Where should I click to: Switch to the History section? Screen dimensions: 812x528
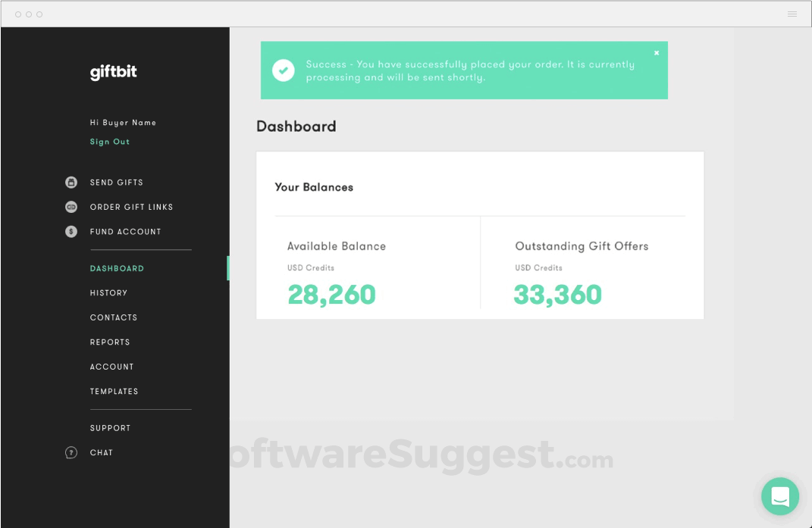108,292
